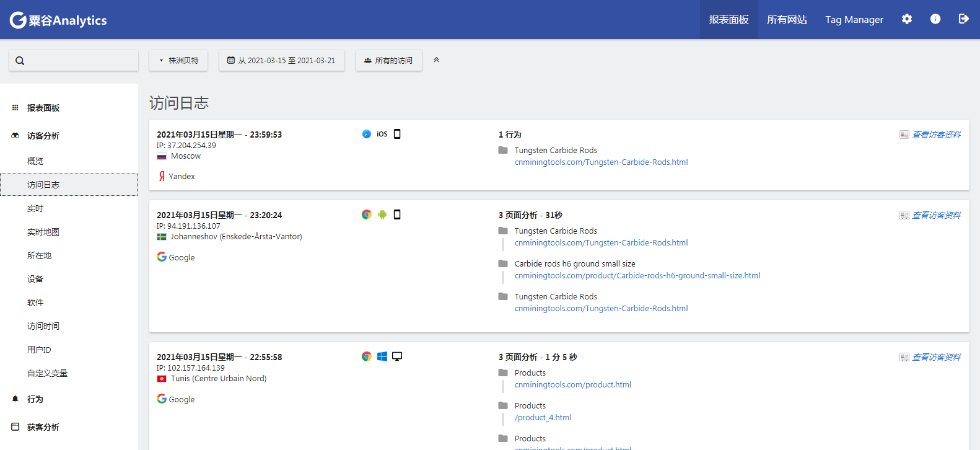Click the bell icon beside 行为
Image resolution: width=980 pixels, height=450 pixels.
point(15,399)
